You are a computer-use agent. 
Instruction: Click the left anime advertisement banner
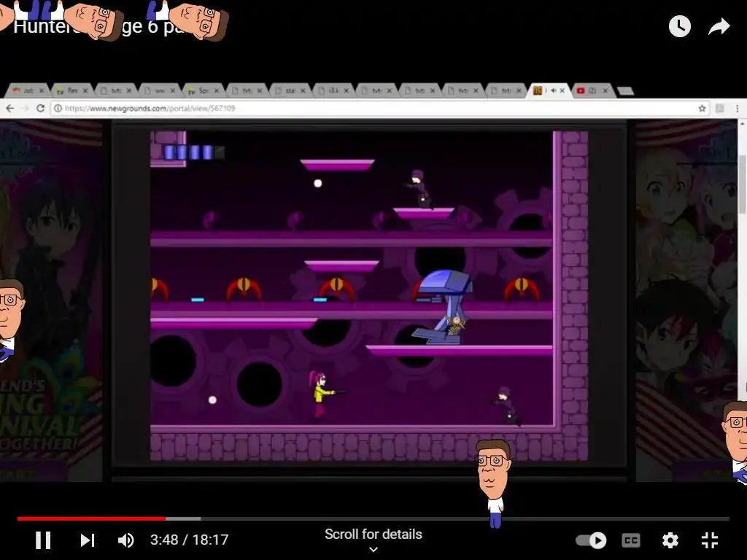click(x=51, y=301)
